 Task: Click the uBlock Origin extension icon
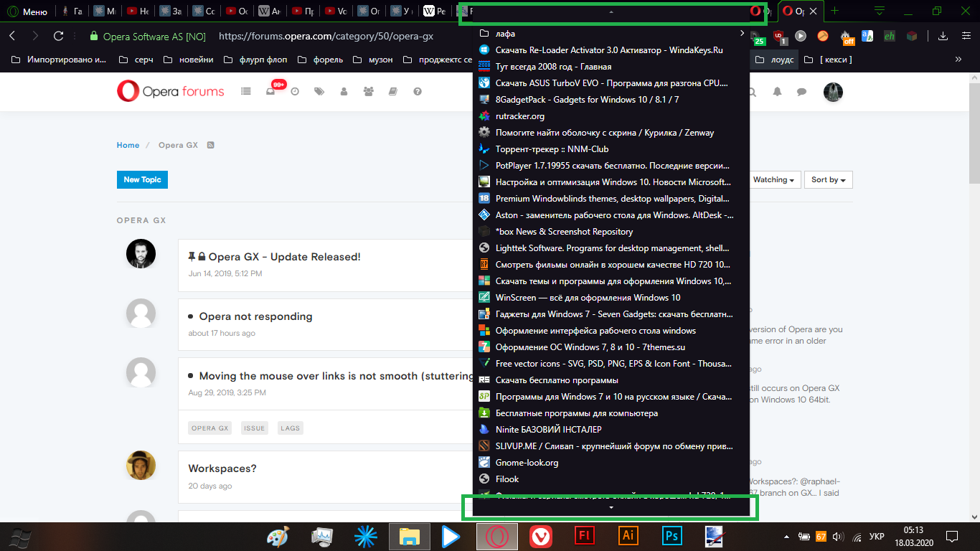tap(780, 36)
